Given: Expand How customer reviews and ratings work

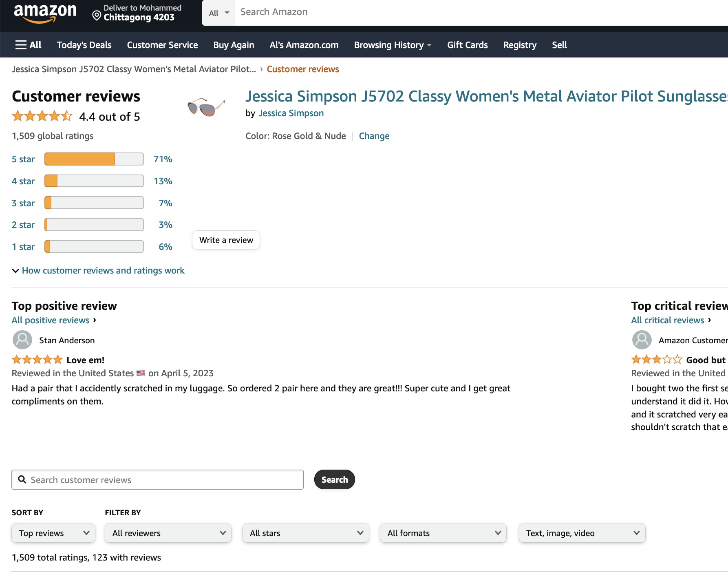Looking at the screenshot, I should click(98, 270).
